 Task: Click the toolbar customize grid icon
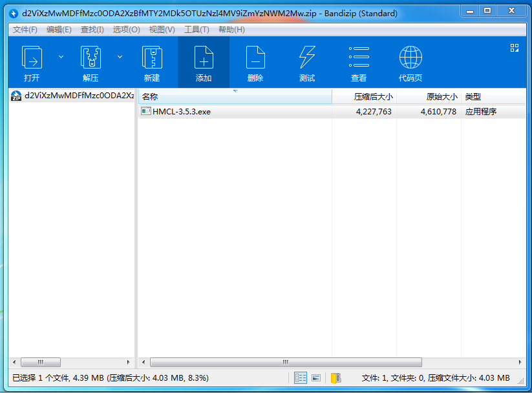coord(515,48)
